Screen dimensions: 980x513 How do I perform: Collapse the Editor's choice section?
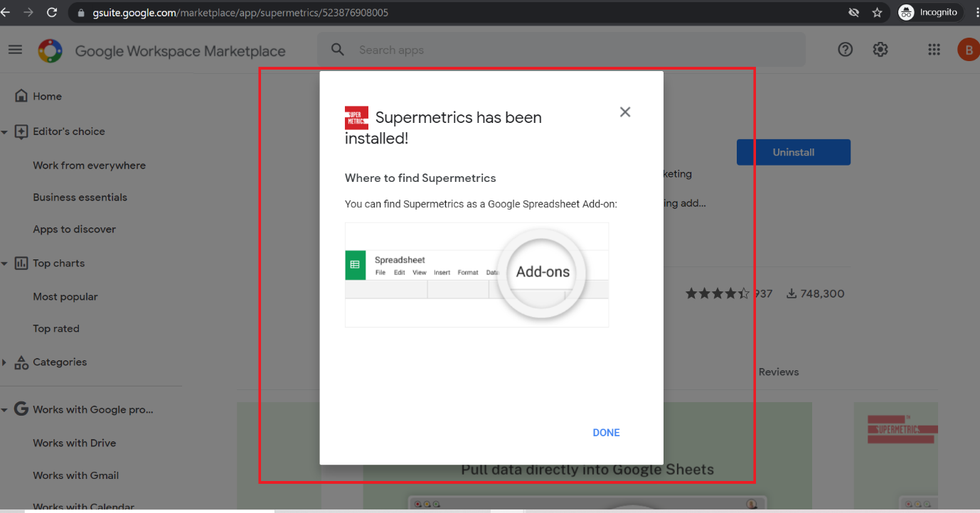[4, 132]
